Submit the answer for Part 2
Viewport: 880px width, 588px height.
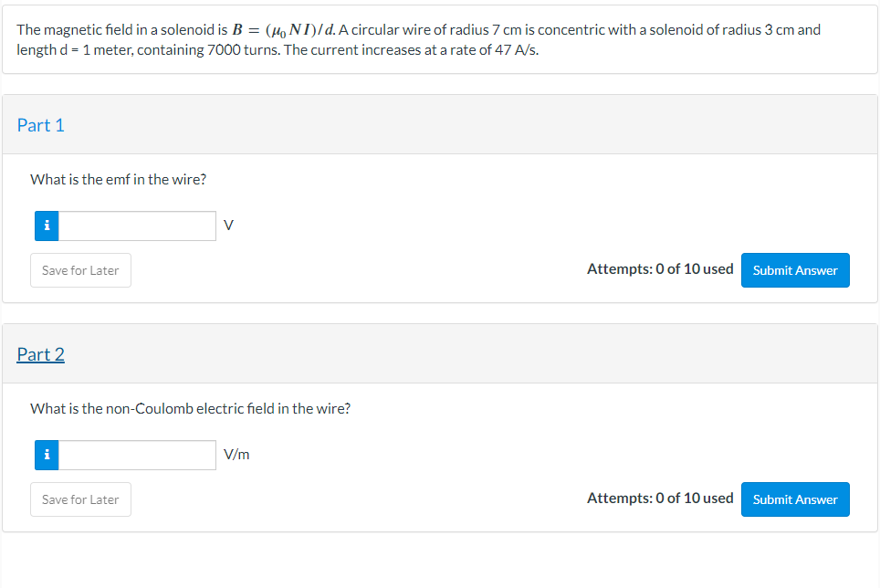coord(794,499)
